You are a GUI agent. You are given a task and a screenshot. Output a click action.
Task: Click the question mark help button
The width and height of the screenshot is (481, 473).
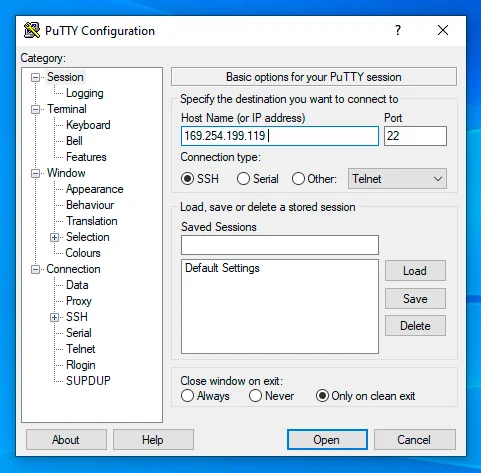[x=398, y=30]
